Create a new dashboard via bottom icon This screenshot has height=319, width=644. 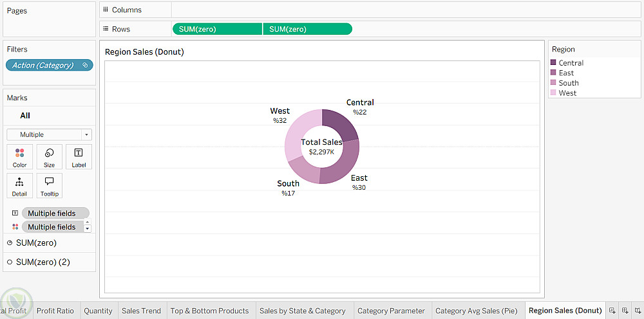click(x=625, y=311)
